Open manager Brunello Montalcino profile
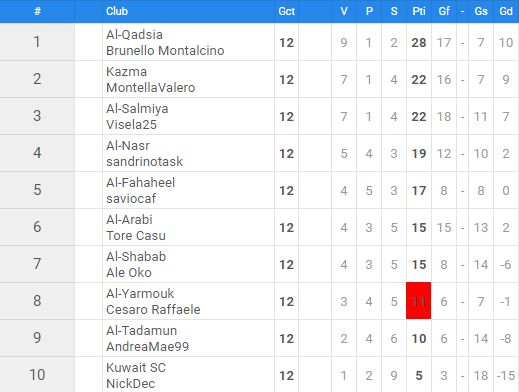 (165, 51)
